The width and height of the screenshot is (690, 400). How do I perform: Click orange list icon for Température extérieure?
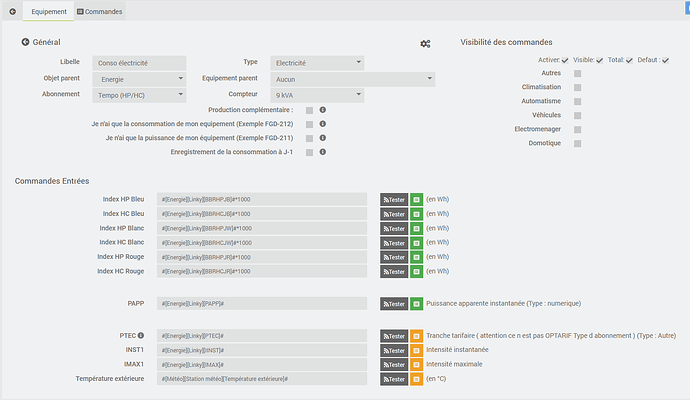[416, 379]
